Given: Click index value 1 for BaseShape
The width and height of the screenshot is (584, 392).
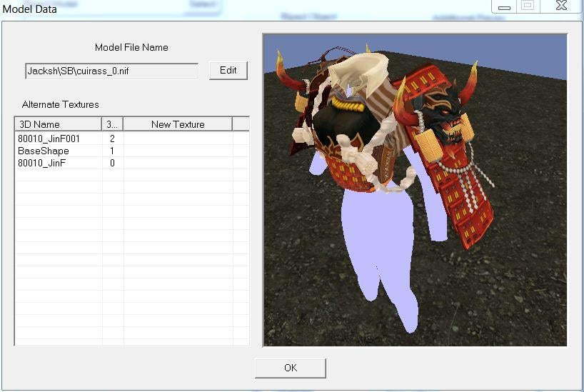Looking at the screenshot, I should click(112, 151).
